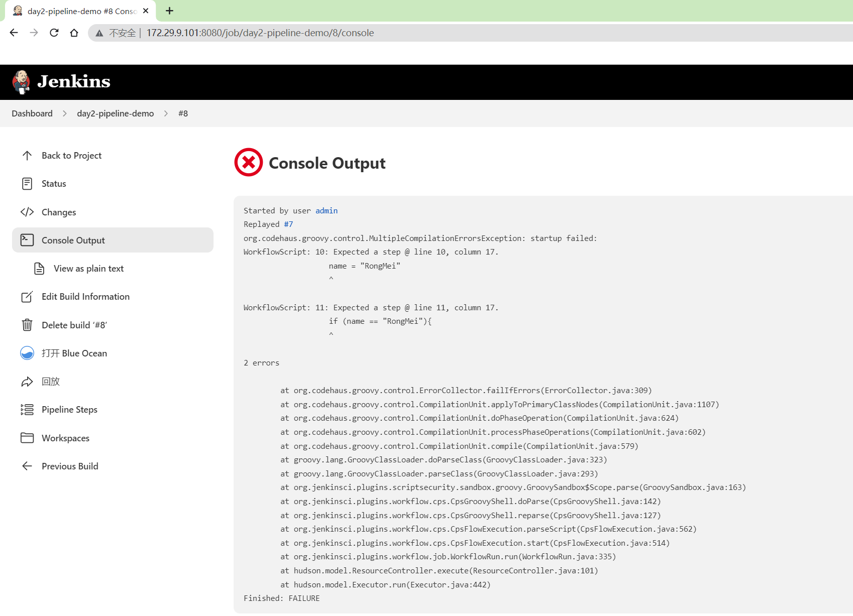Open Dashboard breadcrumb link

point(32,113)
